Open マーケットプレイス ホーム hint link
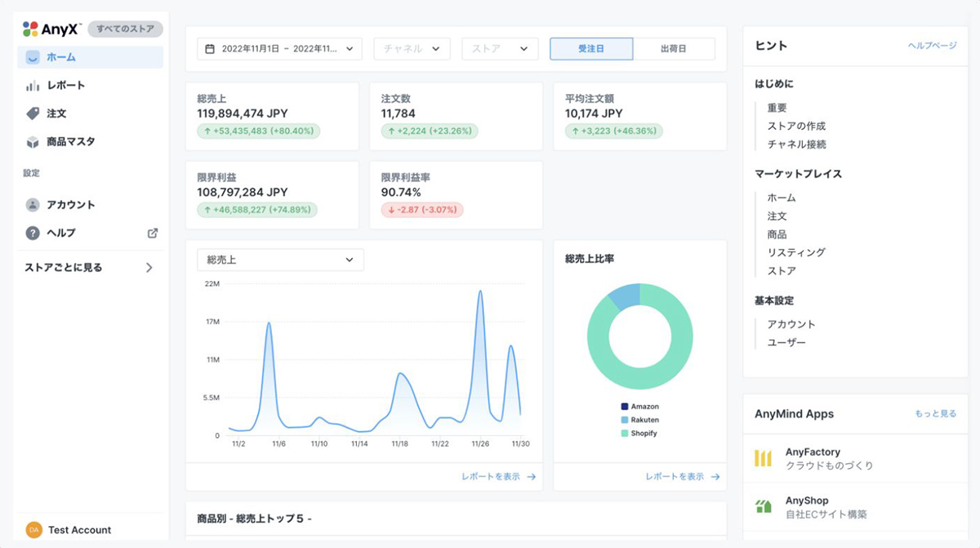980x548 pixels. (x=782, y=198)
